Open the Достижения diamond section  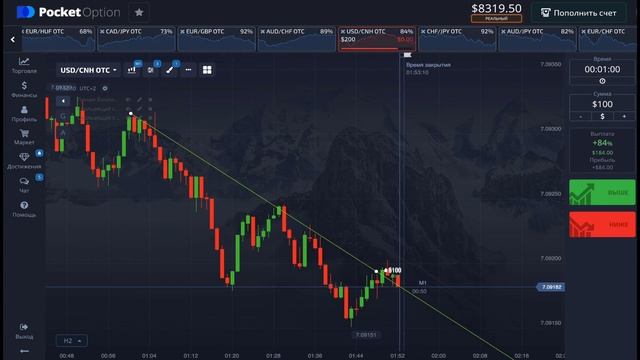24,161
